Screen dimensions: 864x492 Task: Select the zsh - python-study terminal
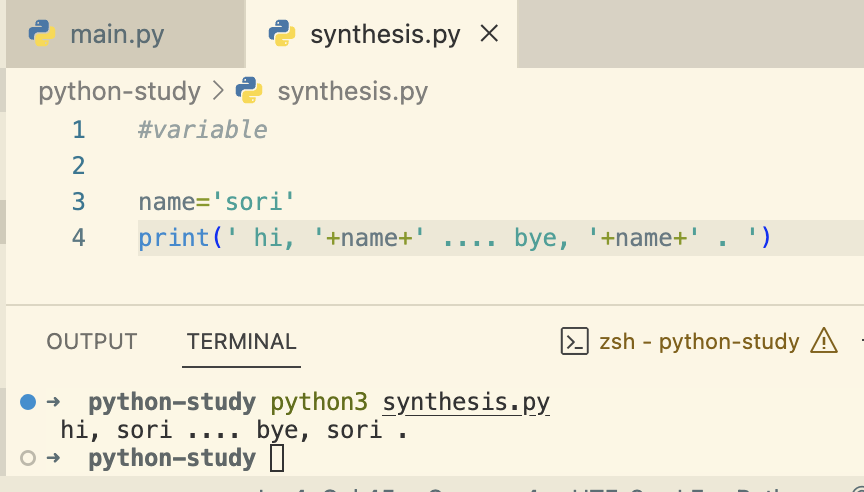pyautogui.click(x=699, y=342)
